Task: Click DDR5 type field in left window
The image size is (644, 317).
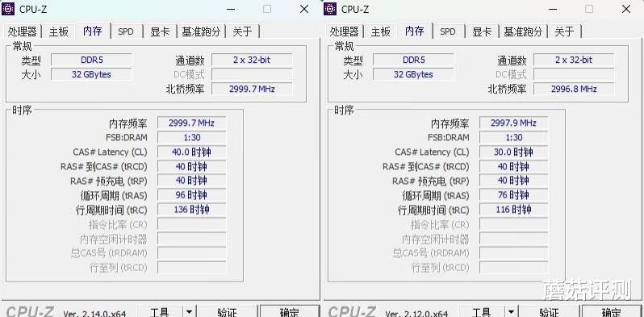Action: coord(91,60)
